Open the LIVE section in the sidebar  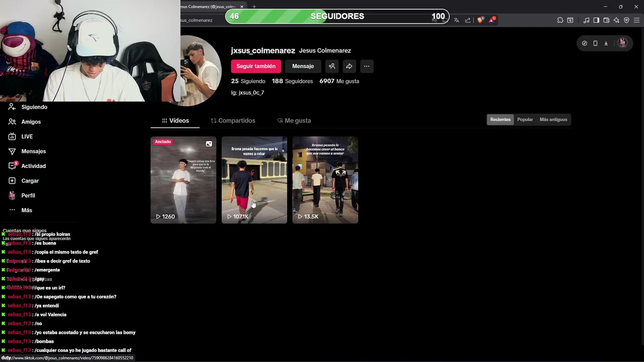[21, 136]
